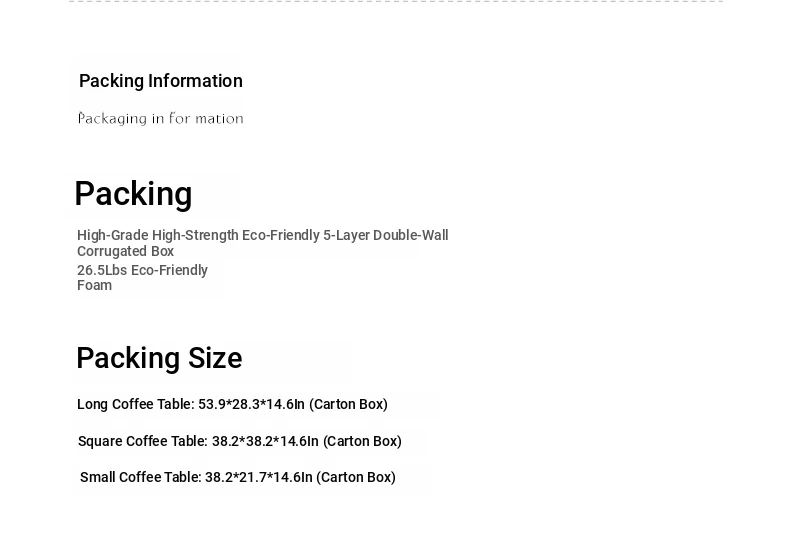Click the word Corrugated Box
This screenshot has height=551, width=792.
tap(125, 251)
